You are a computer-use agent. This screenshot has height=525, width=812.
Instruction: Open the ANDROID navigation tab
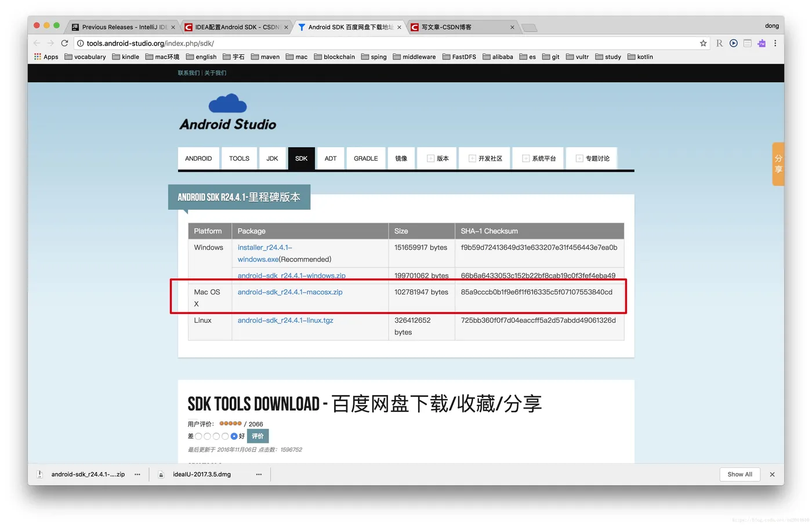click(x=198, y=158)
